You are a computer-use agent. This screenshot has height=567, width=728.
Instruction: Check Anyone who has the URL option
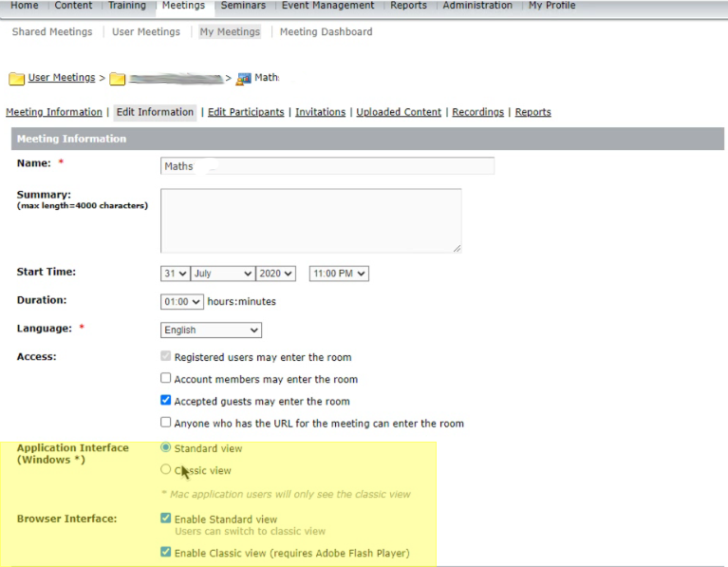(166, 423)
